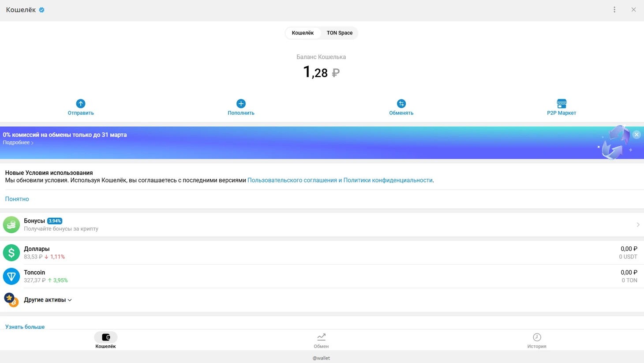Click the @wallet handle at the bottom

pos(321,358)
